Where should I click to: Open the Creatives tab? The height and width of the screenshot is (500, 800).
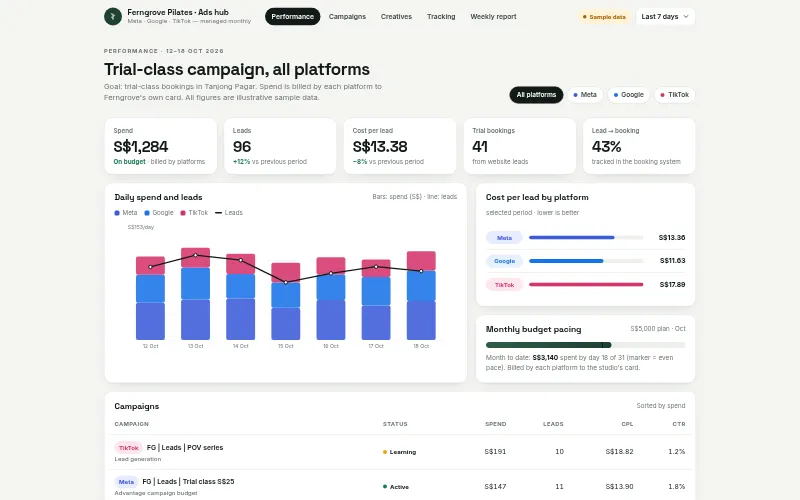pyautogui.click(x=396, y=16)
